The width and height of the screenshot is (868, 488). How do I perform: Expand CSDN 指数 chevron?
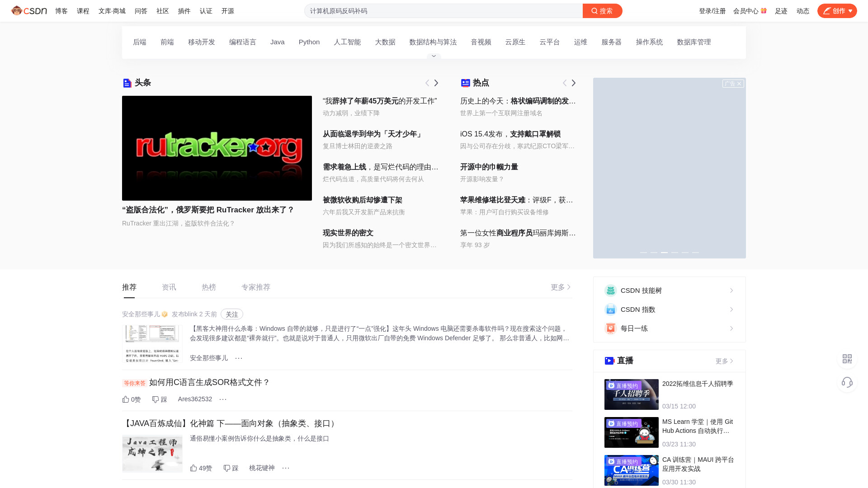click(x=731, y=310)
